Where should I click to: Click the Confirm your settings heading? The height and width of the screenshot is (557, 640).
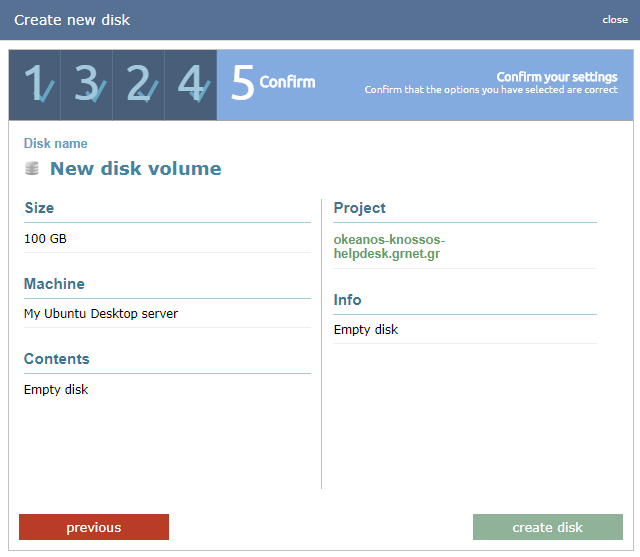(556, 77)
